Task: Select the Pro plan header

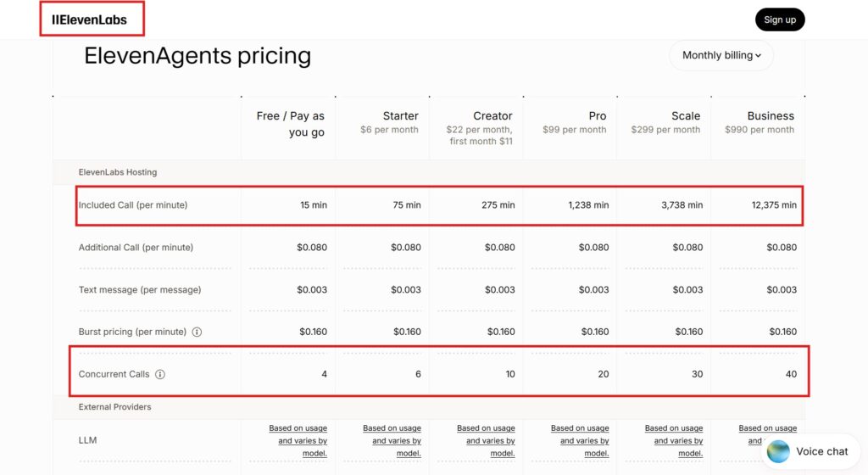Action: tap(598, 116)
